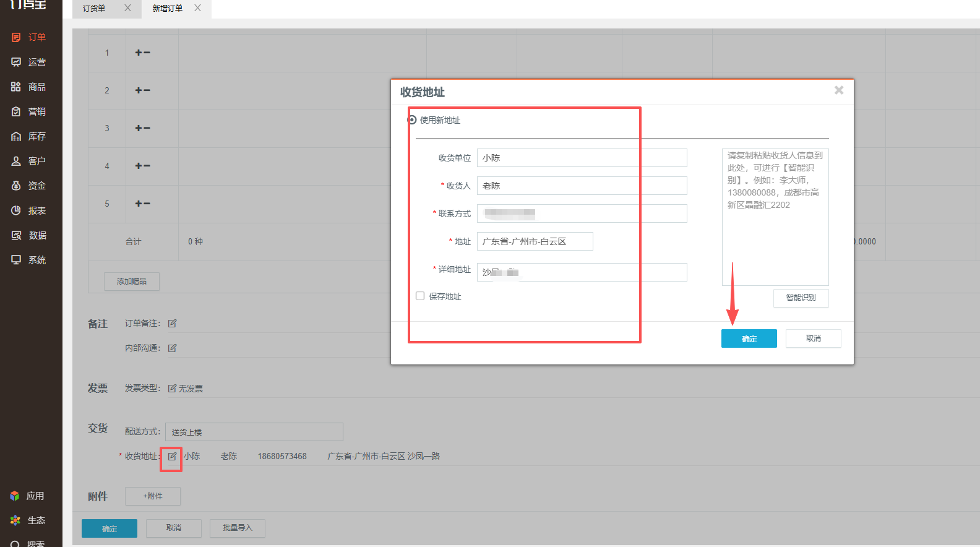Image resolution: width=980 pixels, height=547 pixels.
Task: Click the 收货人 input field
Action: (582, 186)
